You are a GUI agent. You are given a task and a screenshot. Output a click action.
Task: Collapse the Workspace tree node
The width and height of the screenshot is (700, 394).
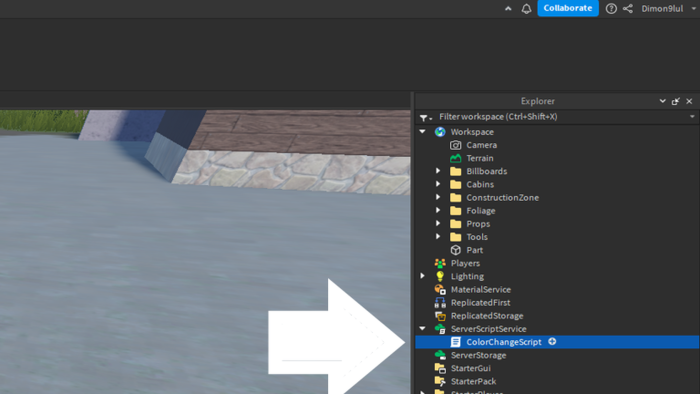click(422, 132)
